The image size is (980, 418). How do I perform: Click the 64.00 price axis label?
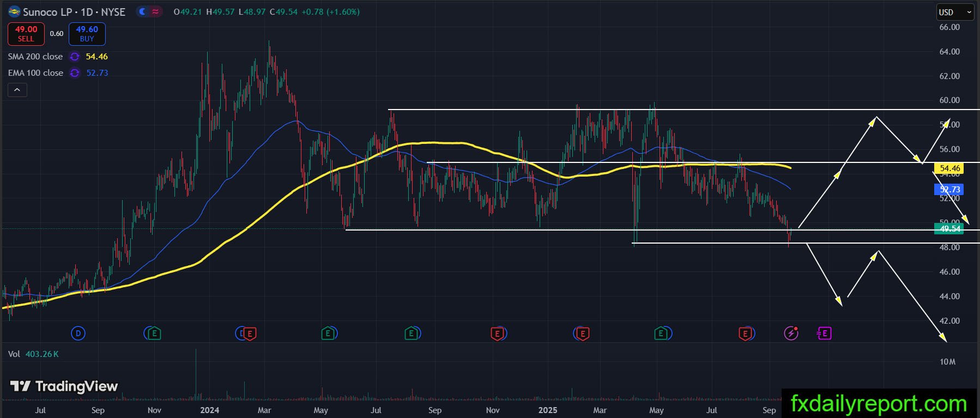[949, 52]
